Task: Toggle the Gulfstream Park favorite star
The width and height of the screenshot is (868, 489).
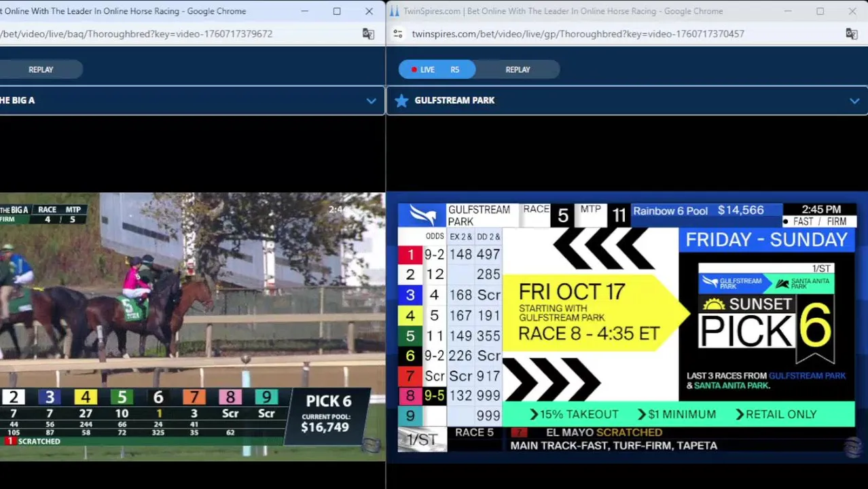Action: pyautogui.click(x=401, y=101)
